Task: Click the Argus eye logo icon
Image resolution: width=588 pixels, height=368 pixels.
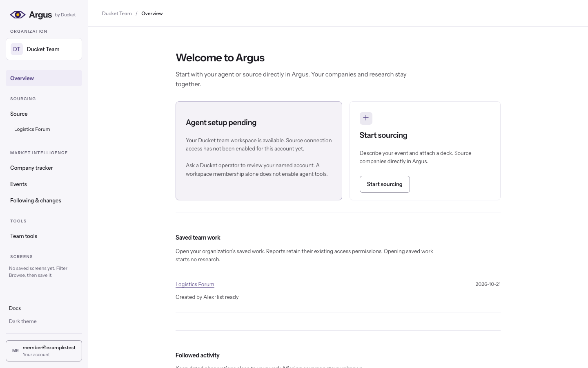Action: [x=18, y=15]
